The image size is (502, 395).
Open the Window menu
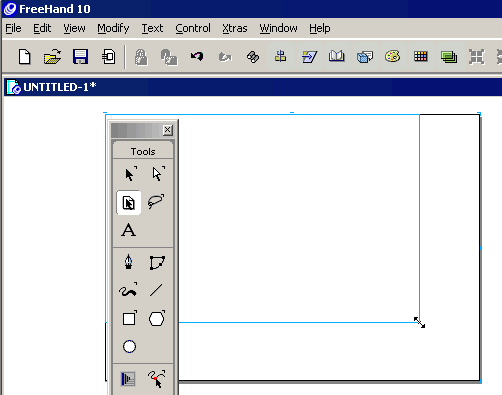(x=278, y=28)
